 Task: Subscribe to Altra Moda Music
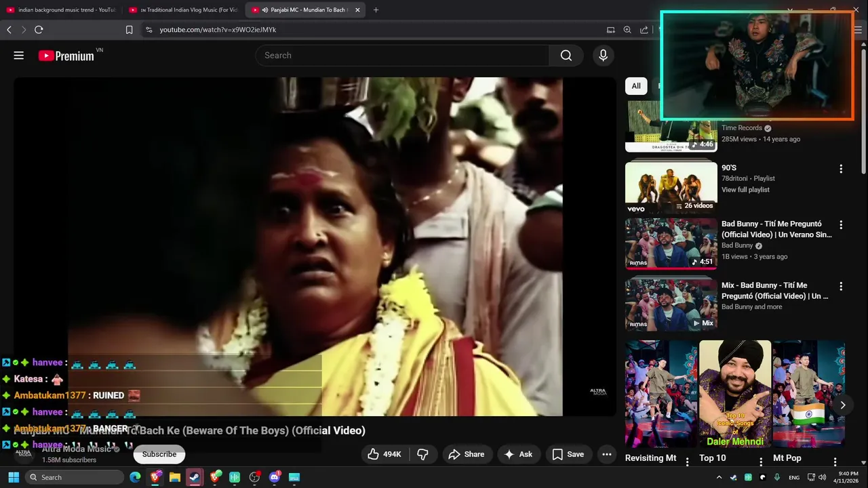pyautogui.click(x=159, y=454)
